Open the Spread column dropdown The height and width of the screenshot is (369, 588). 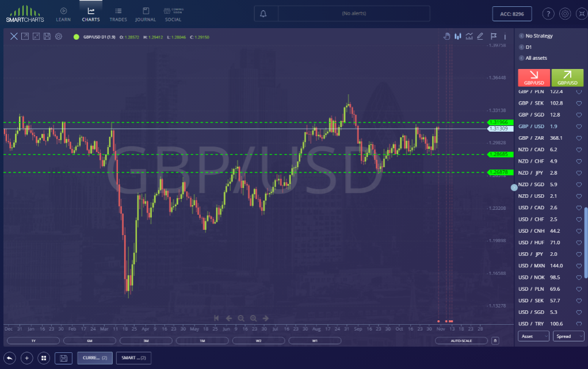tap(568, 336)
